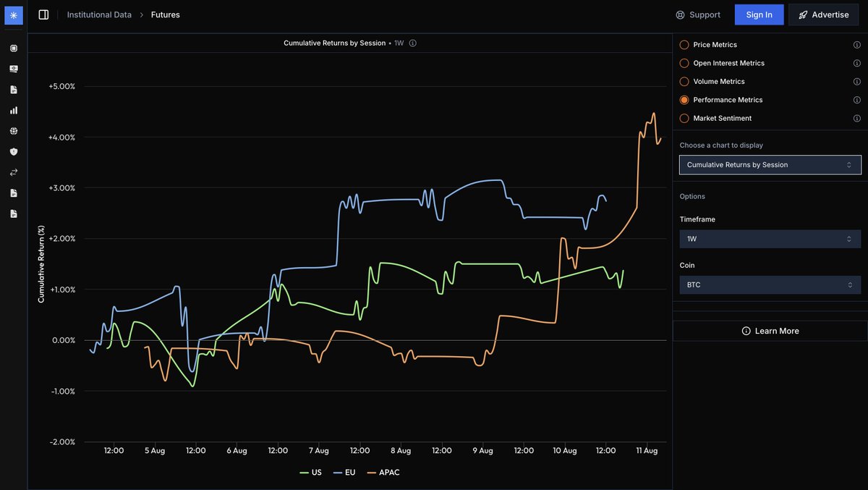The image size is (868, 490).
Task: Open the swap arrows sidebar icon
Action: [14, 172]
